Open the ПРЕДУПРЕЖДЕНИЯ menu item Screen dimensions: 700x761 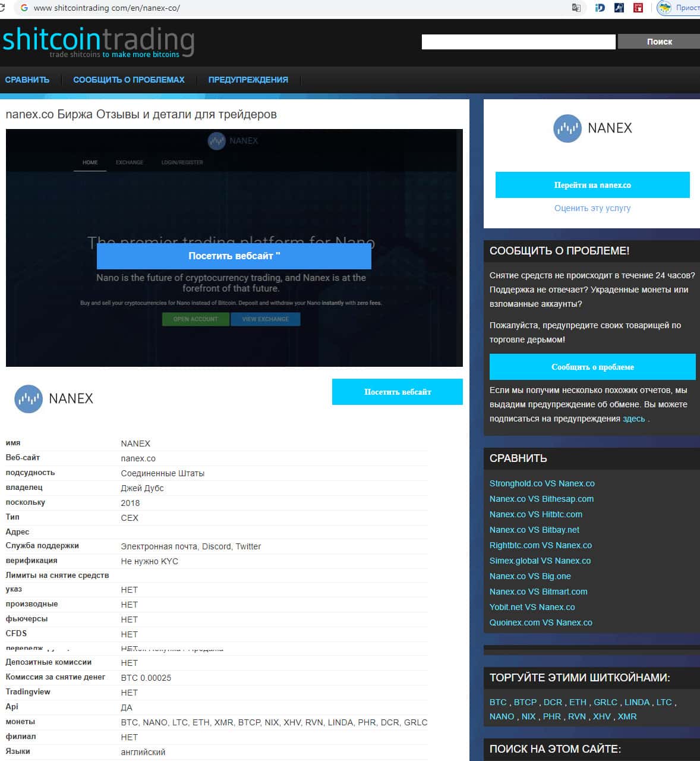pos(248,80)
